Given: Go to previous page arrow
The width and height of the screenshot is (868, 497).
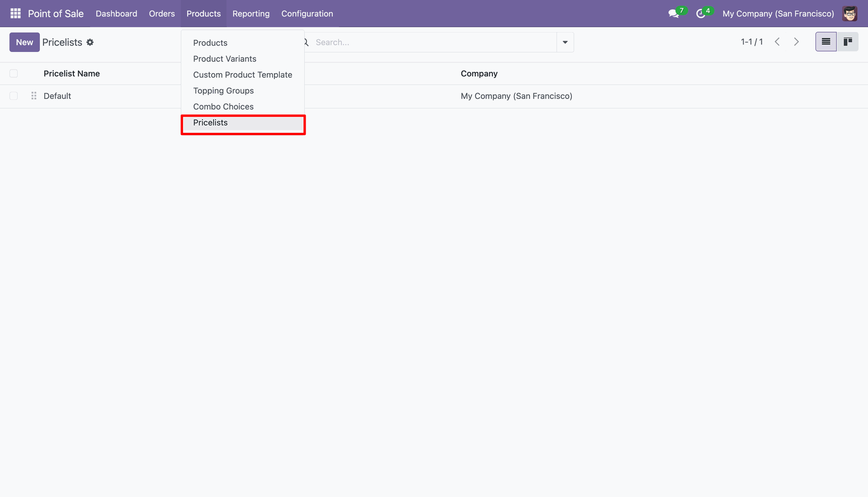Looking at the screenshot, I should tap(777, 42).
